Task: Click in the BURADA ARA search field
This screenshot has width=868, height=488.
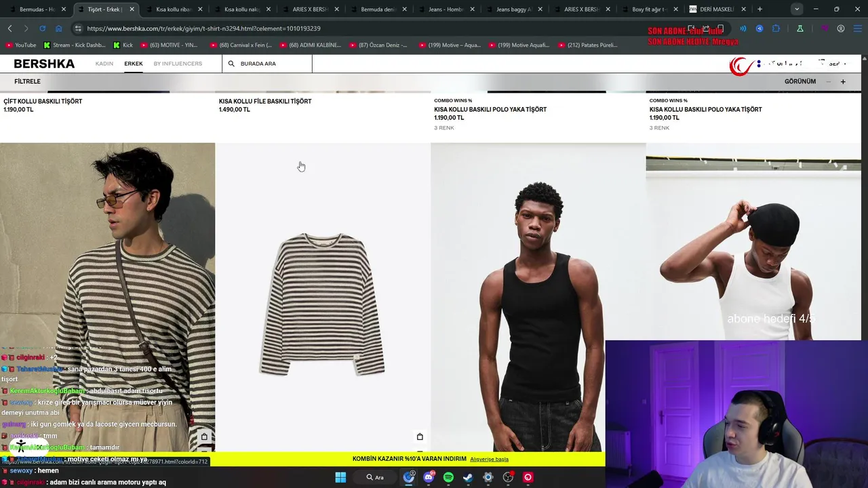Action: 268,64
